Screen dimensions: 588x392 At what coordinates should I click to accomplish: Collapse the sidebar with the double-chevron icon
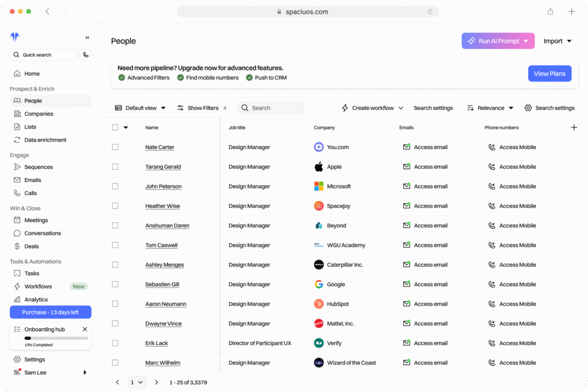point(87,37)
